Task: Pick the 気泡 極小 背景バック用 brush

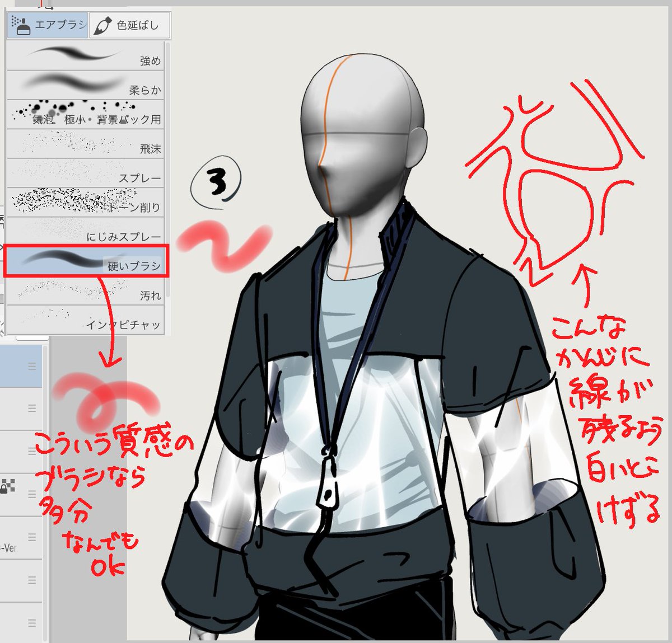Action: pyautogui.click(x=85, y=114)
